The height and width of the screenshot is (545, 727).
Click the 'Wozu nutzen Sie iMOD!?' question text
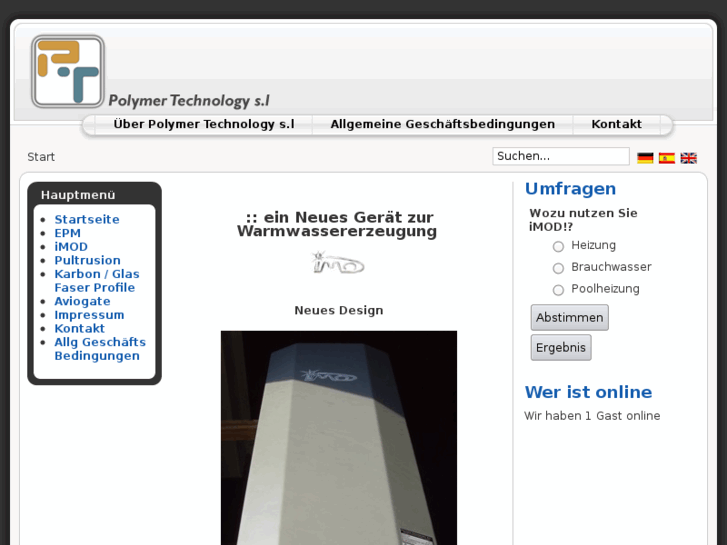click(x=583, y=220)
